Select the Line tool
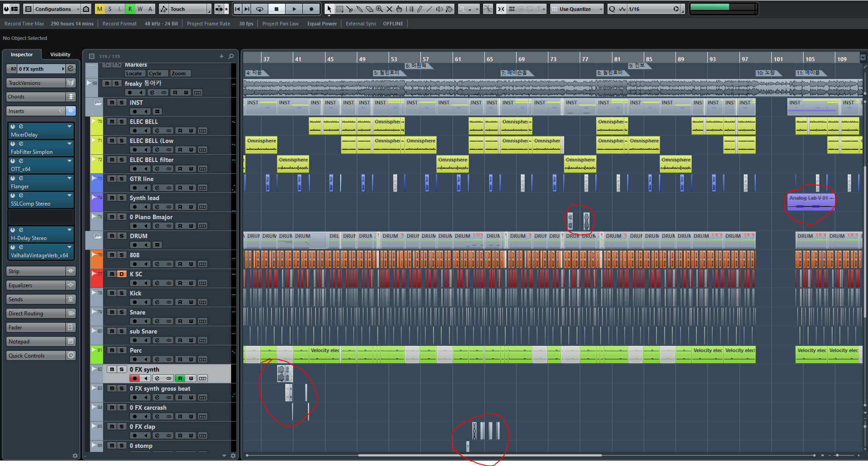 tap(429, 9)
